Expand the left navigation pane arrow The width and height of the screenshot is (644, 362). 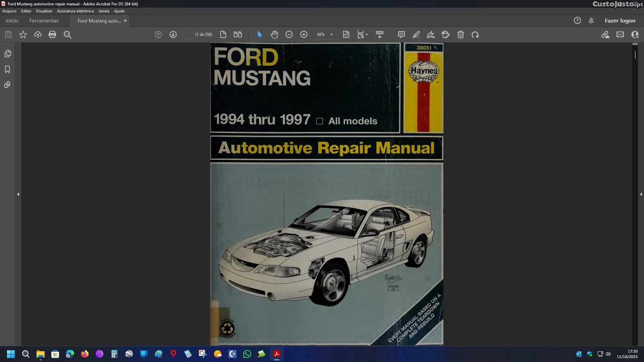coord(18,195)
